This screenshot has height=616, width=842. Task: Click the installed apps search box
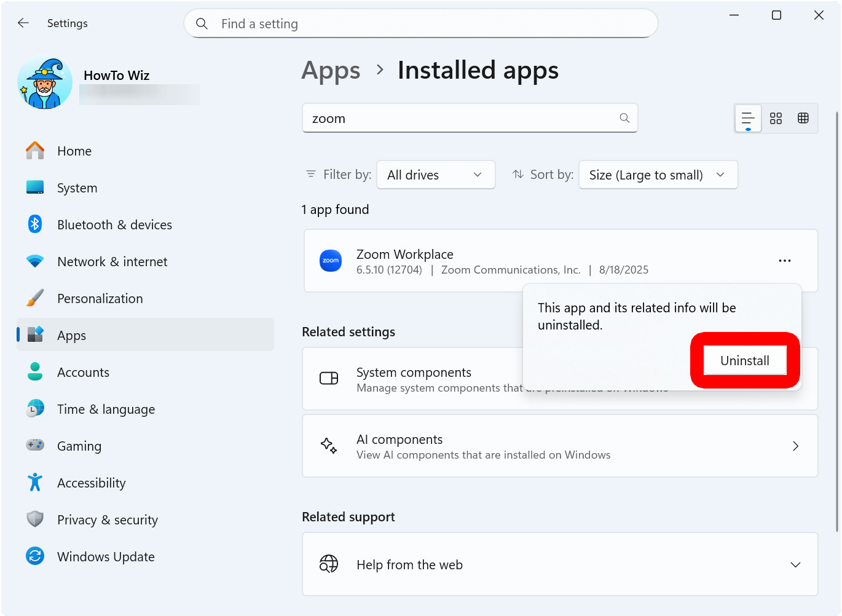470,117
